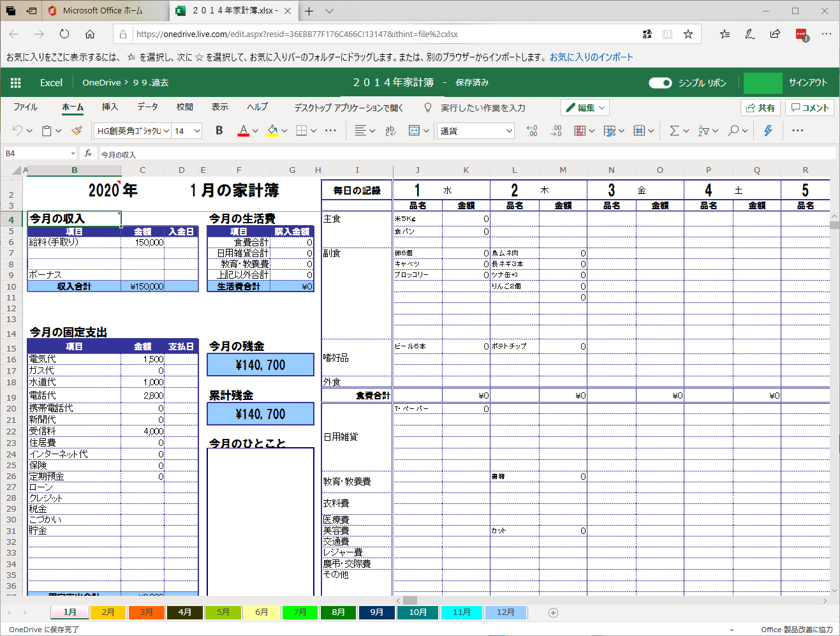Toggle the シンプル リボン switch
The height and width of the screenshot is (636, 840).
coord(660,82)
